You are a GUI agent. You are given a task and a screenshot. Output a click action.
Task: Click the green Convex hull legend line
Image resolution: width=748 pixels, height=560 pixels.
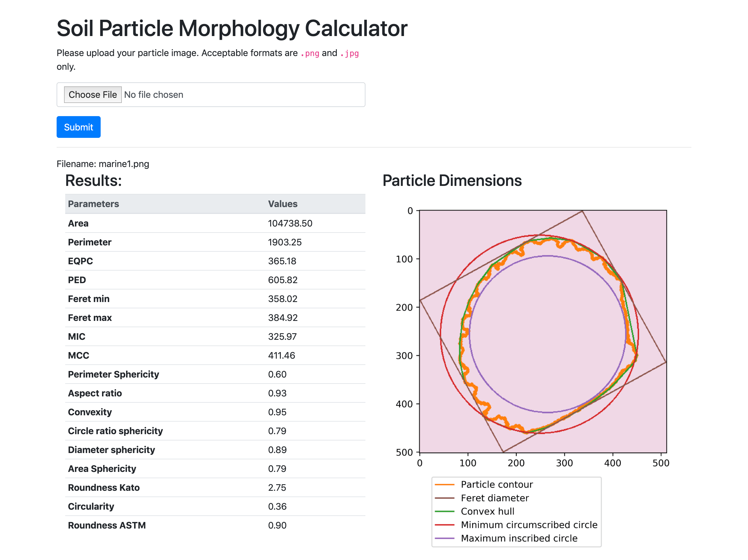click(x=444, y=512)
